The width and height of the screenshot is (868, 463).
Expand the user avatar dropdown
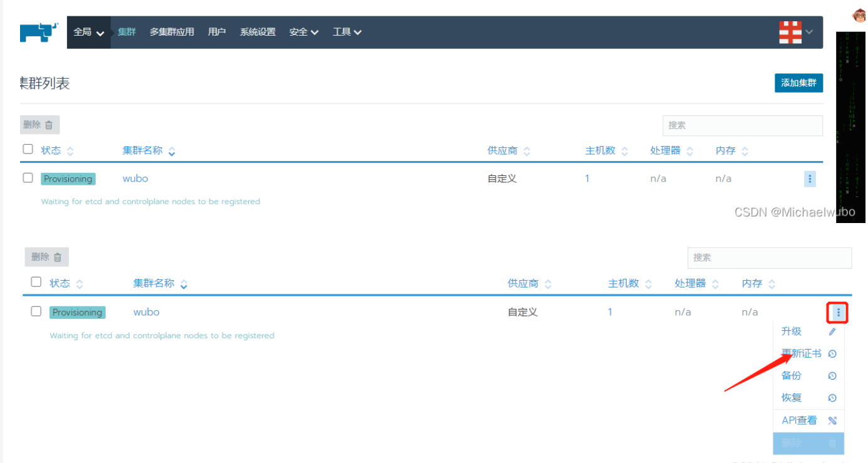[x=796, y=32]
